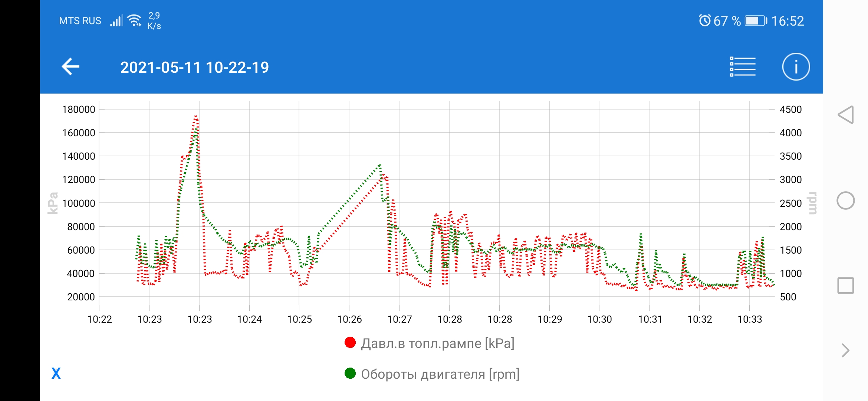
Task: Open the parameter list icon
Action: point(742,67)
